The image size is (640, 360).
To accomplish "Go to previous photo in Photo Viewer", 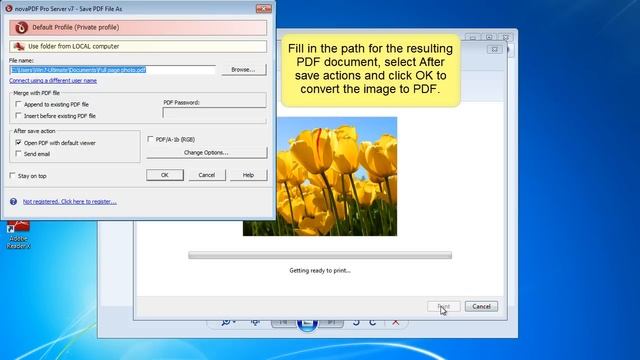I will (x=283, y=322).
